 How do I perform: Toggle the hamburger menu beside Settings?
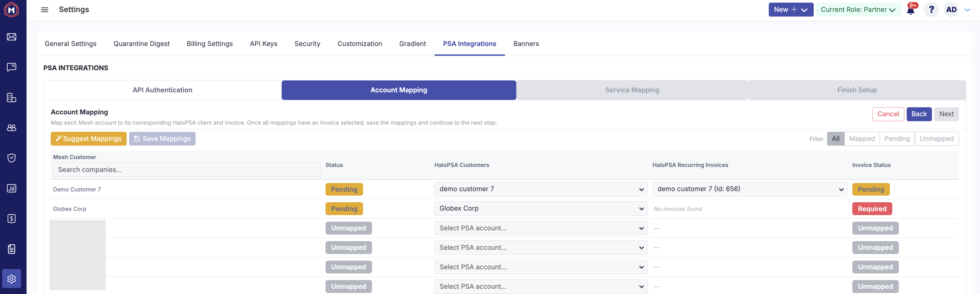pos(44,9)
